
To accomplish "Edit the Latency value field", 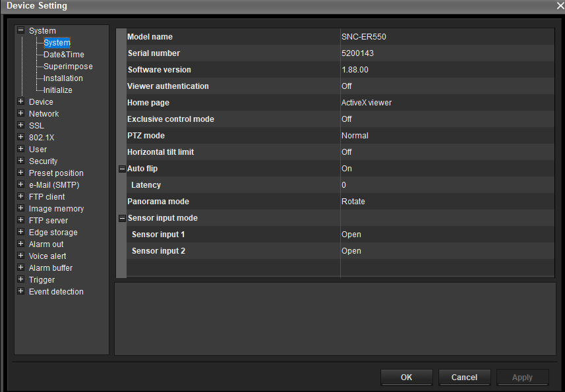I will point(446,185).
